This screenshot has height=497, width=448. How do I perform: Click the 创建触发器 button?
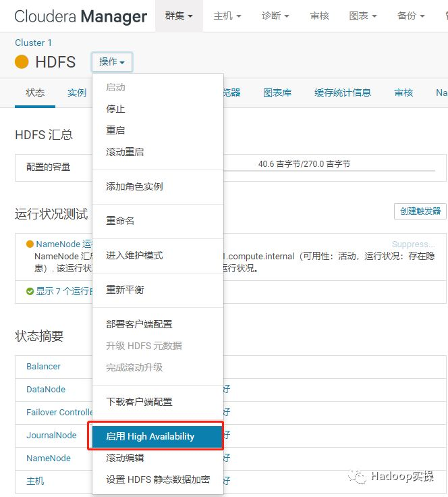(420, 211)
